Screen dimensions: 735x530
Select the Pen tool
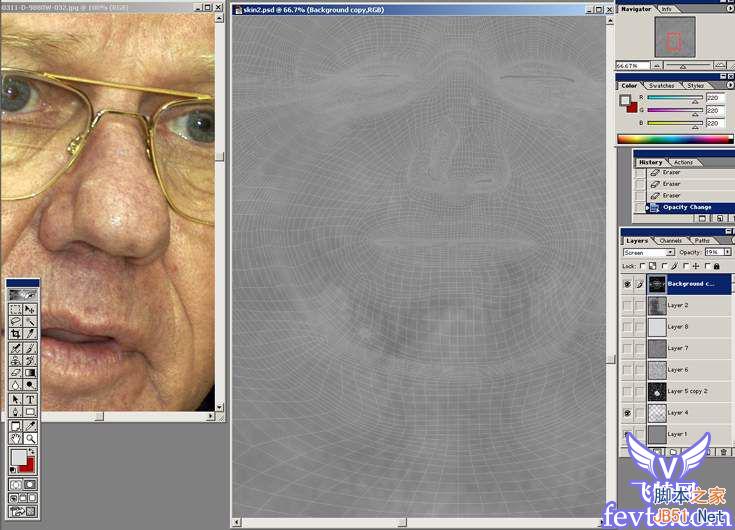pos(16,412)
